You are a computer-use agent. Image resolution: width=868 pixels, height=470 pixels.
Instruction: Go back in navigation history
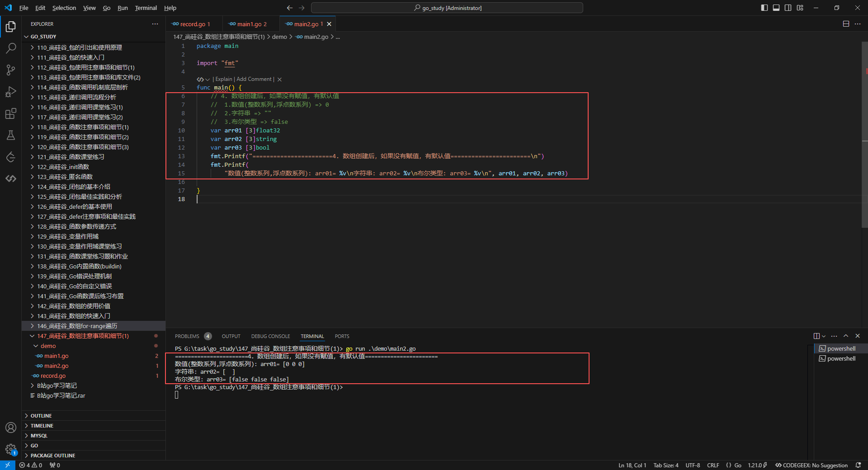tap(290, 8)
